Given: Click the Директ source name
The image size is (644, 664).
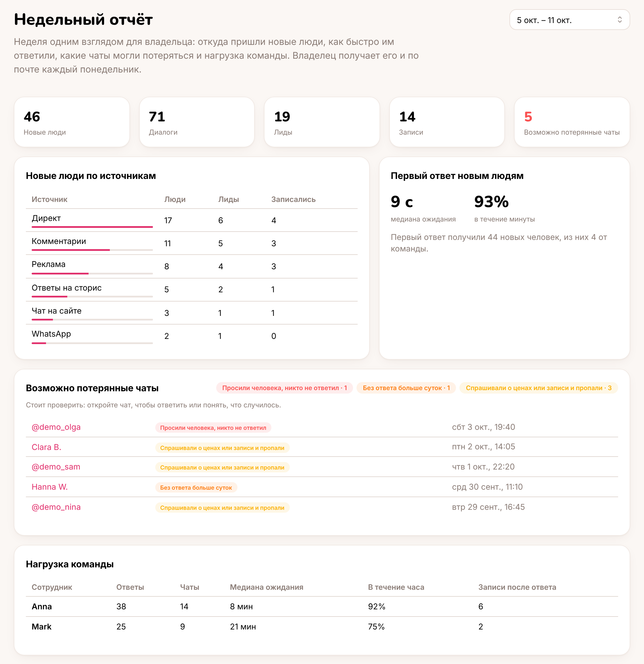Looking at the screenshot, I should pos(46,218).
